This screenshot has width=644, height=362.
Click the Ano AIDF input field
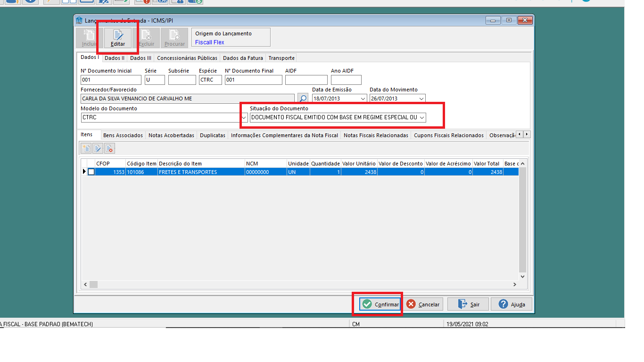[346, 80]
